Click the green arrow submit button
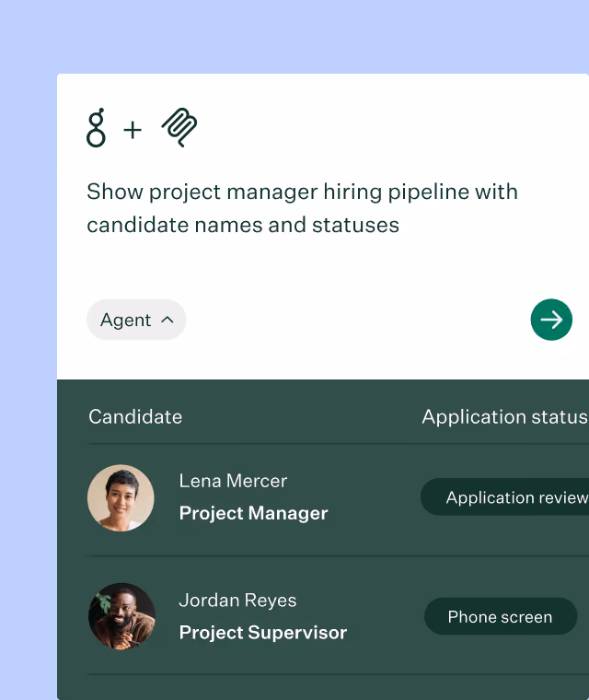Image resolution: width=589 pixels, height=700 pixels. coord(551,320)
